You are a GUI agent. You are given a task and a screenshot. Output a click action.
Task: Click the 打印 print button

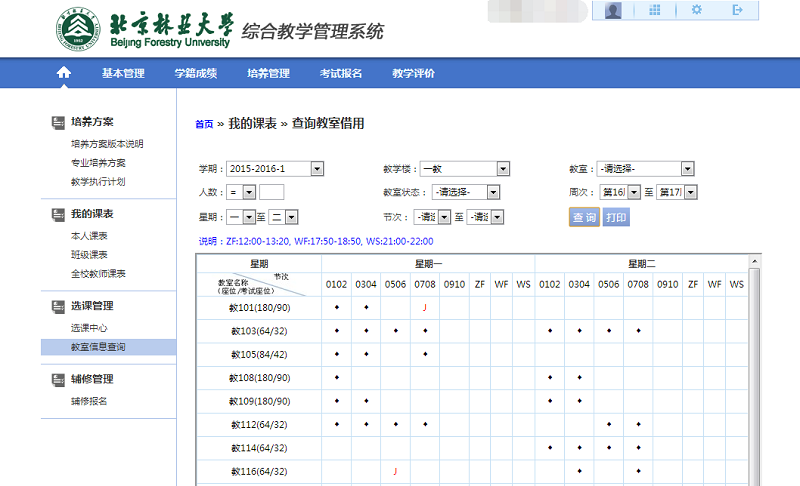click(616, 217)
